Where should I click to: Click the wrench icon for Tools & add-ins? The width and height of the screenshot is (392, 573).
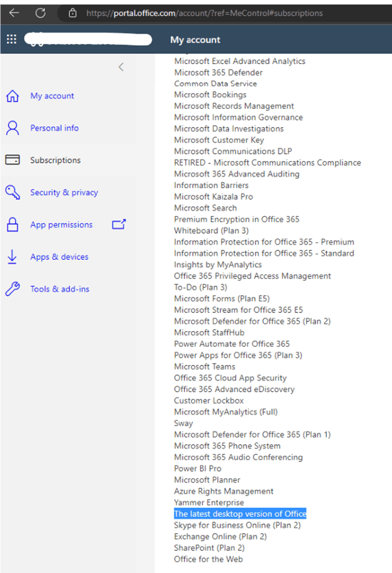[12, 289]
